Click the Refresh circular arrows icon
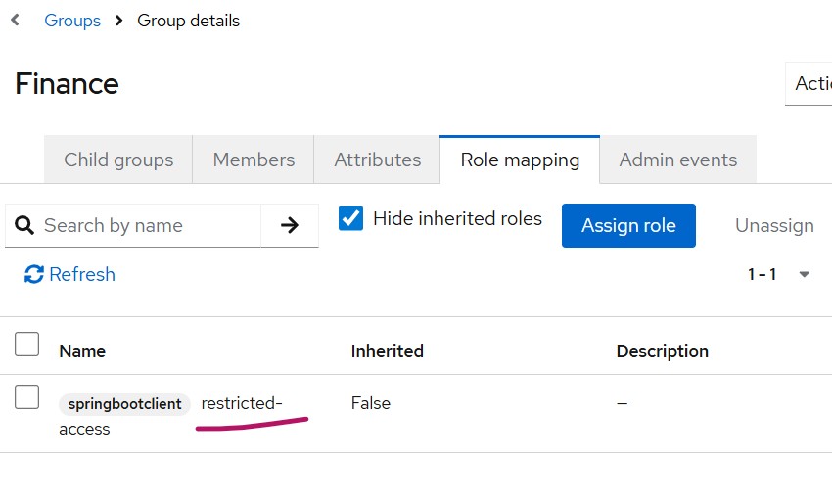Image resolution: width=832 pixels, height=504 pixels. coord(34,275)
